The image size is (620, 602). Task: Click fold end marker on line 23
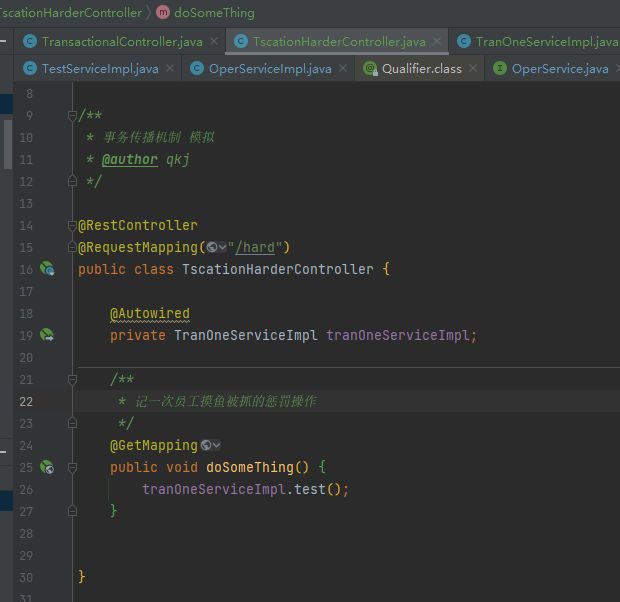point(72,423)
